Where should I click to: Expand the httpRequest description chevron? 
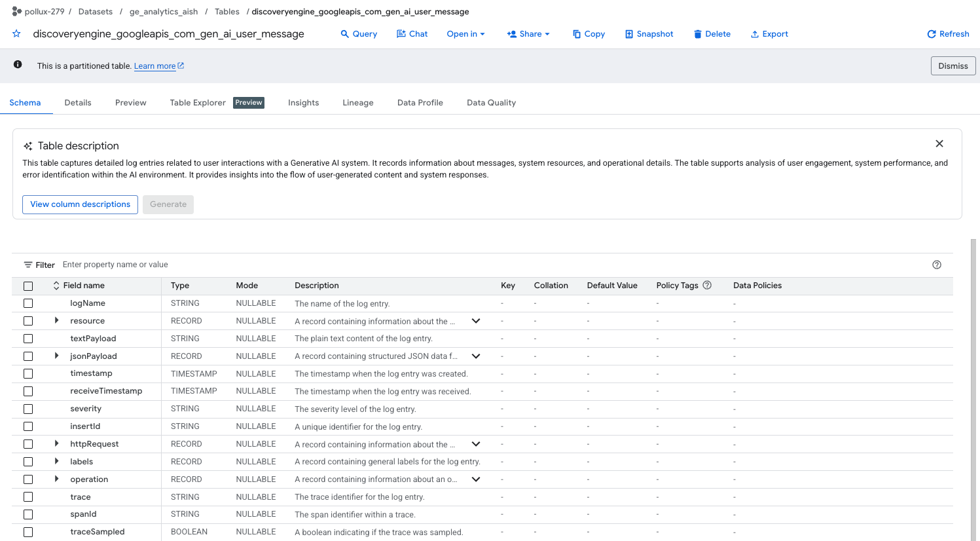[x=476, y=444]
